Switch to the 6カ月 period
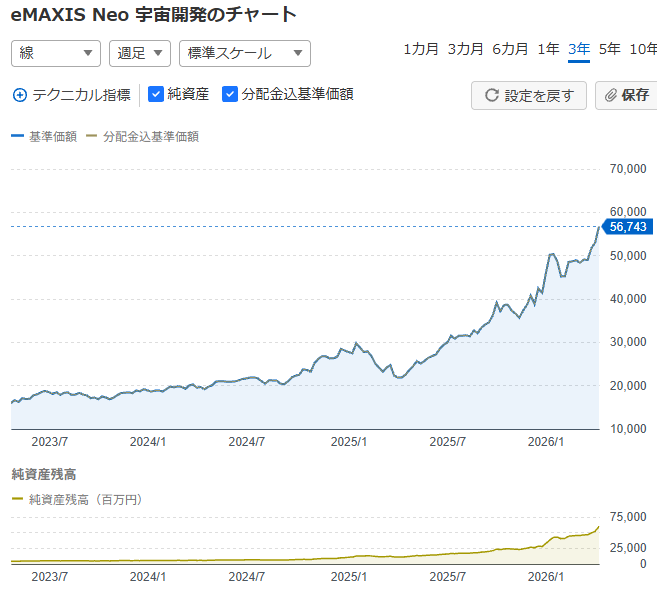Viewport: 657px width, 592px height. click(x=510, y=49)
